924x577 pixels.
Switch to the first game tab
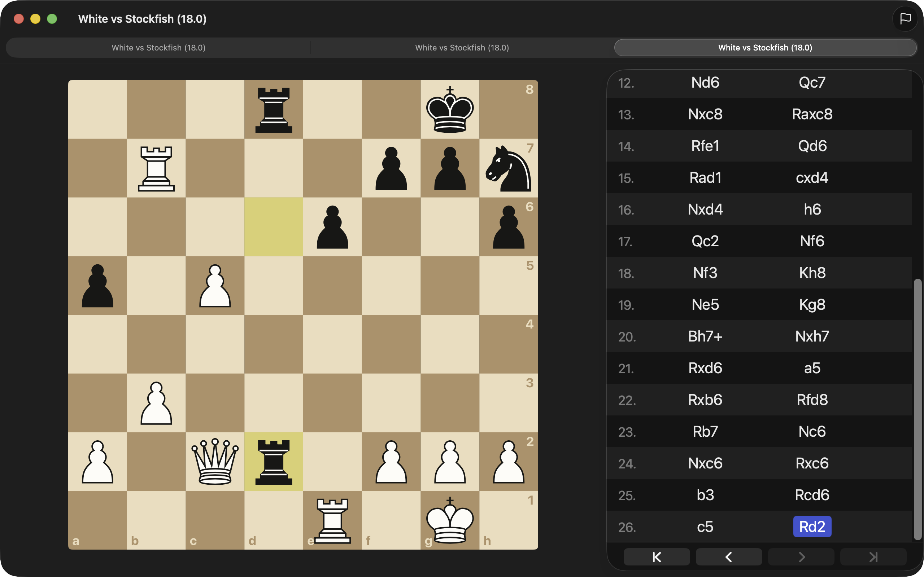click(158, 48)
